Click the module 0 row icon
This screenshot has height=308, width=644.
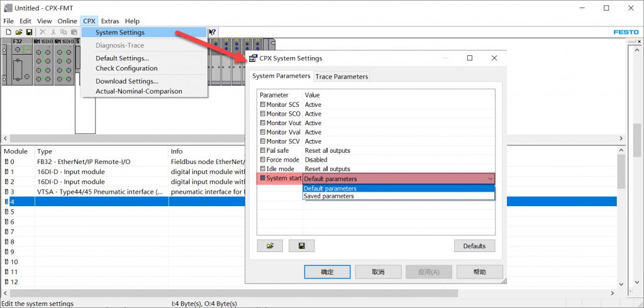tap(6, 162)
